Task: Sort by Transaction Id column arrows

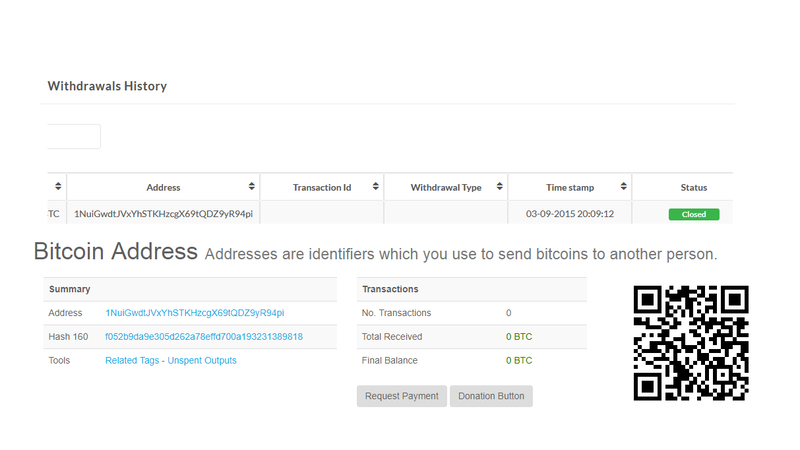Action: point(376,186)
